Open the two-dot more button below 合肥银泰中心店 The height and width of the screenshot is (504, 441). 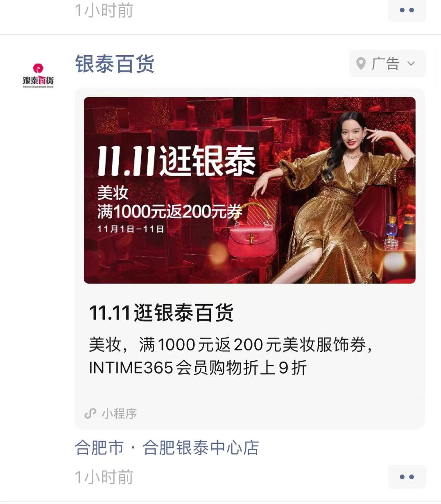point(407,477)
